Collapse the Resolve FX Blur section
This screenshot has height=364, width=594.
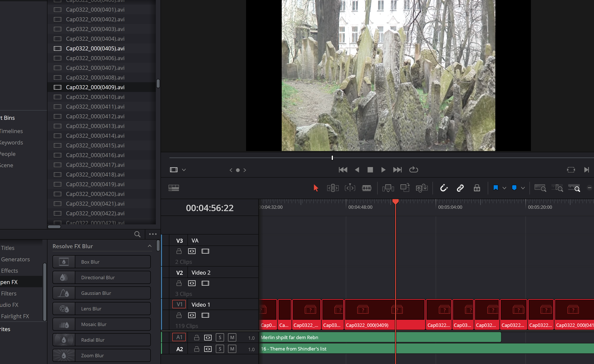[150, 246]
